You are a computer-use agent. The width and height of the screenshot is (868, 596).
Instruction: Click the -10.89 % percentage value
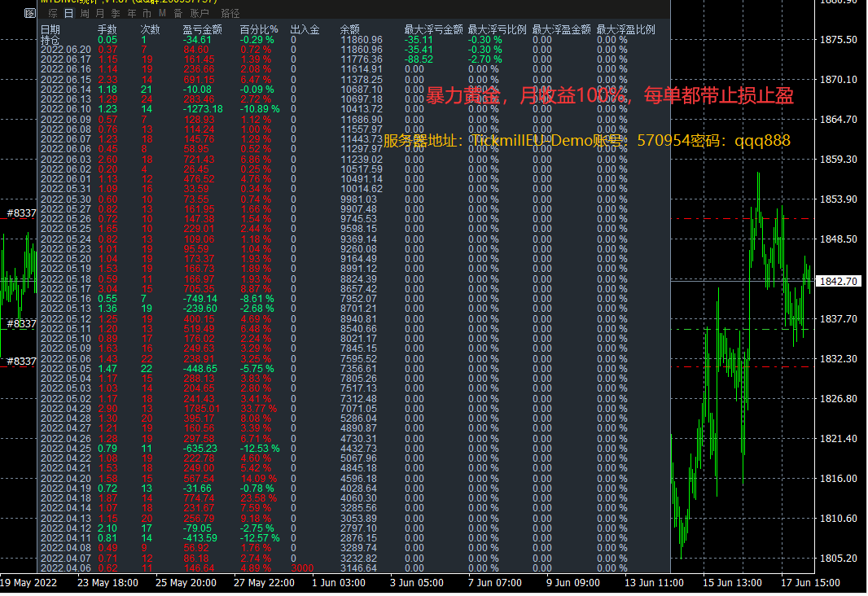[261, 110]
